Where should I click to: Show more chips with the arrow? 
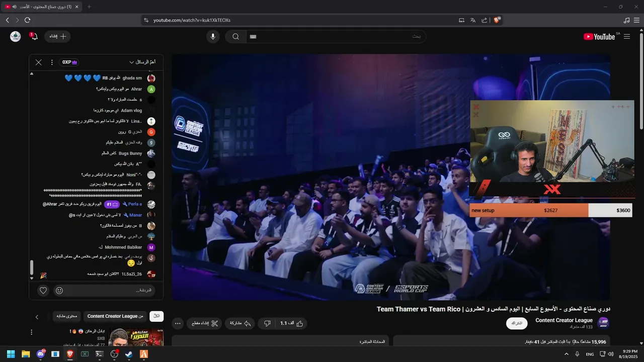coord(37,317)
